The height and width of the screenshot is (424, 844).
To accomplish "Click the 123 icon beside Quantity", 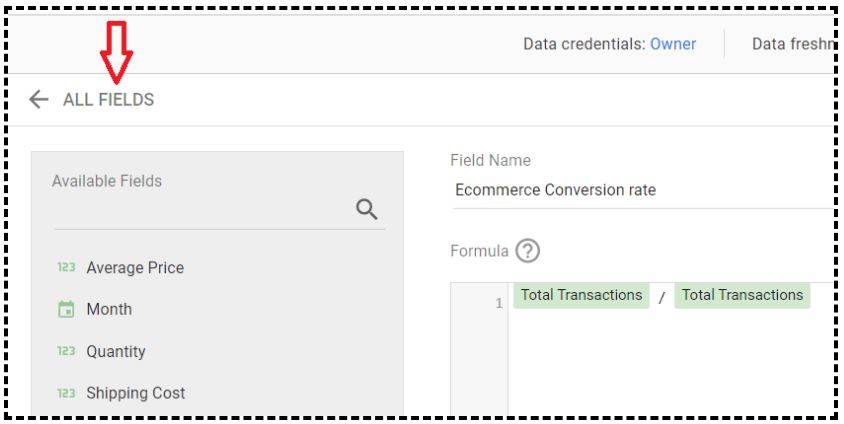I will (x=66, y=351).
